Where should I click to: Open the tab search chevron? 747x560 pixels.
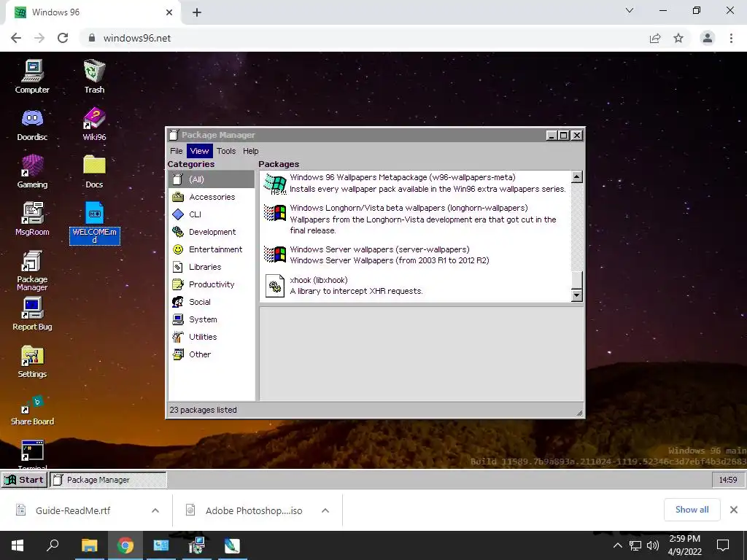click(x=630, y=10)
